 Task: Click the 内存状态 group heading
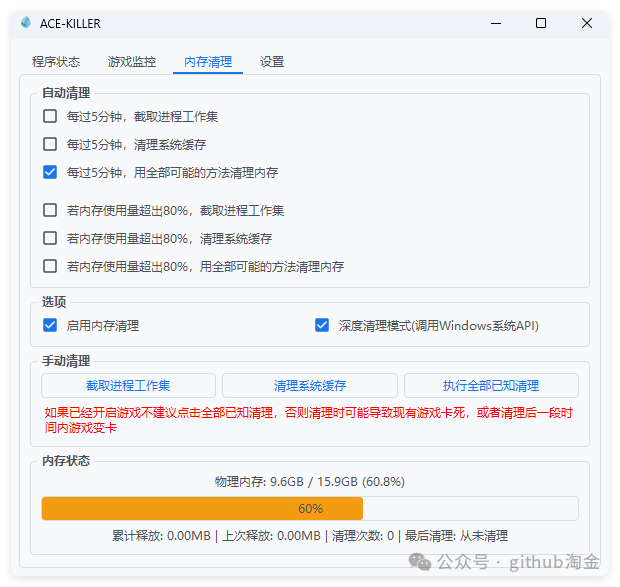click(66, 461)
